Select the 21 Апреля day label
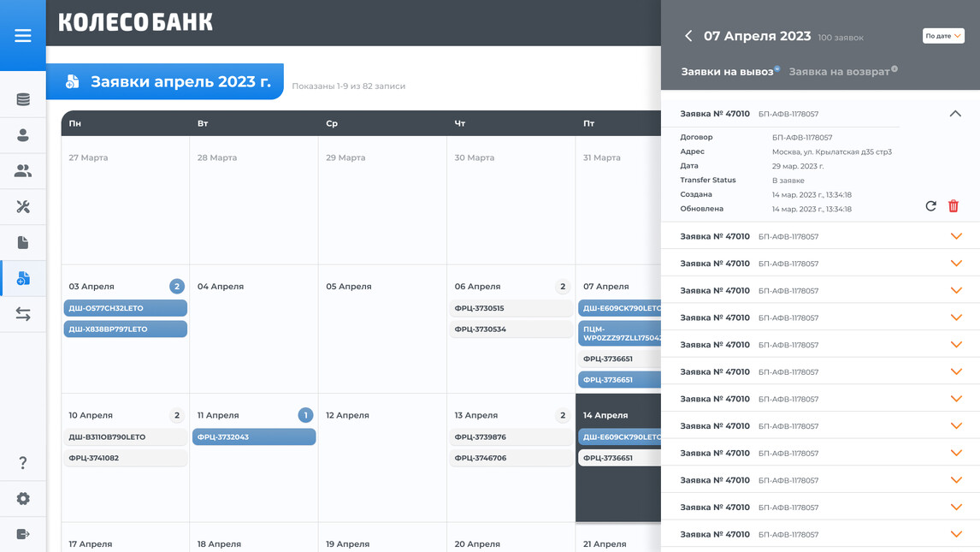The width and height of the screenshot is (980, 552). click(x=605, y=544)
